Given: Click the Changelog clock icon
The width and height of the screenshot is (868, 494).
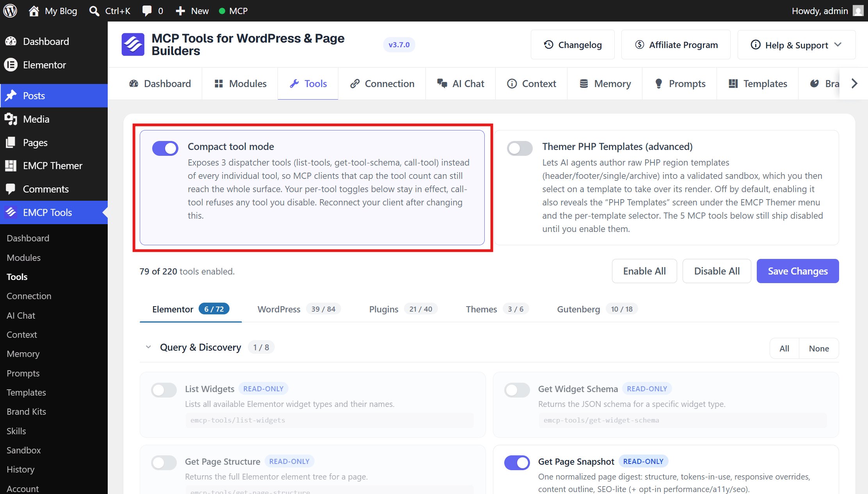Looking at the screenshot, I should (x=549, y=45).
